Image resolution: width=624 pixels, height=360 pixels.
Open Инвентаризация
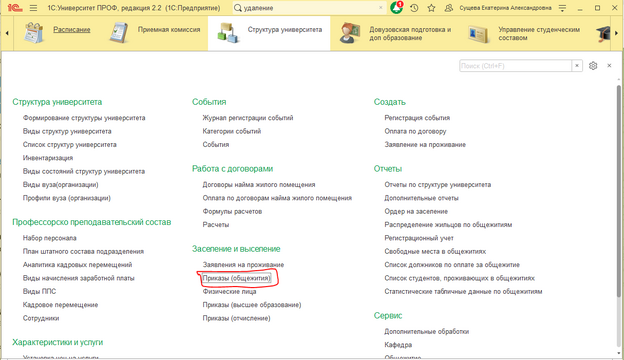pos(48,158)
